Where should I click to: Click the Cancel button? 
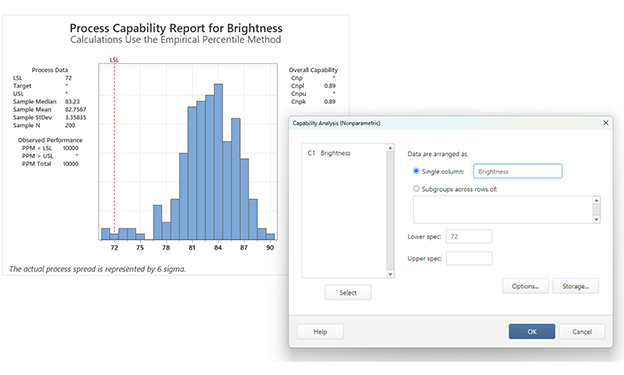[x=582, y=332]
